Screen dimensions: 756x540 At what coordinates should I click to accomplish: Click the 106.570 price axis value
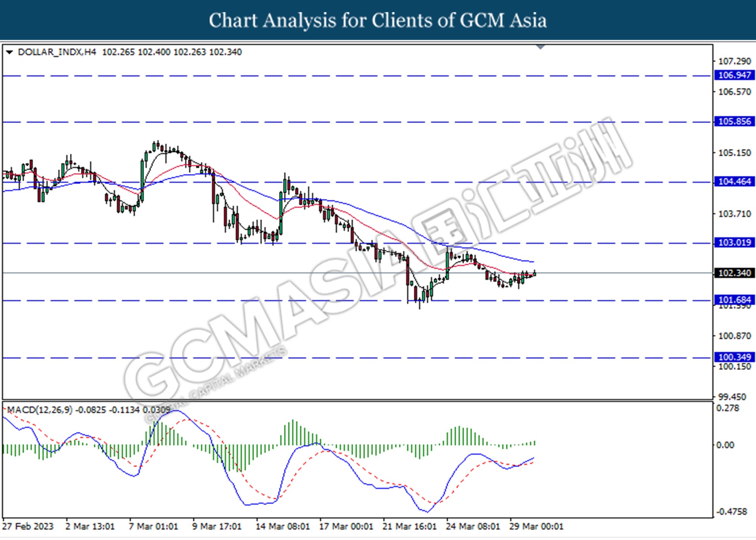[x=734, y=92]
